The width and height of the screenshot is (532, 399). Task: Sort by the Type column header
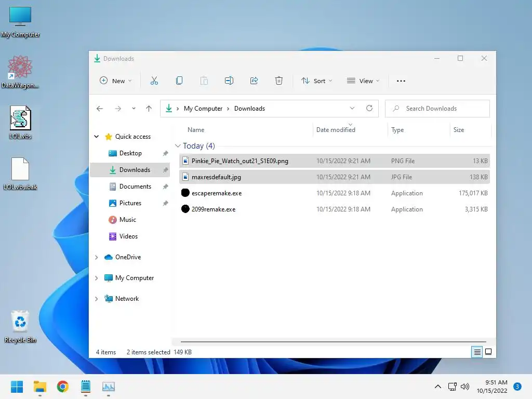point(397,129)
